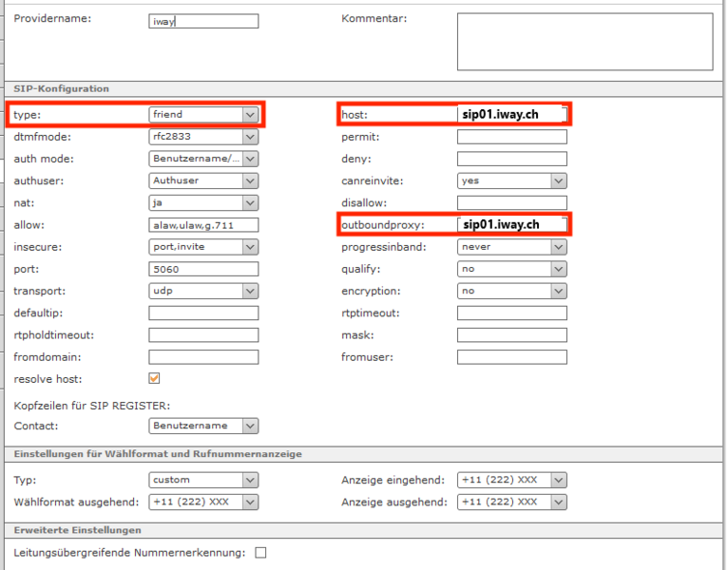Click the port field showing 5060
The width and height of the screenshot is (728, 570).
click(x=203, y=269)
